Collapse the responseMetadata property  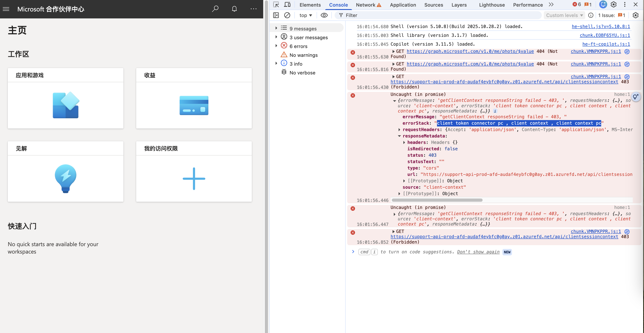tap(399, 136)
